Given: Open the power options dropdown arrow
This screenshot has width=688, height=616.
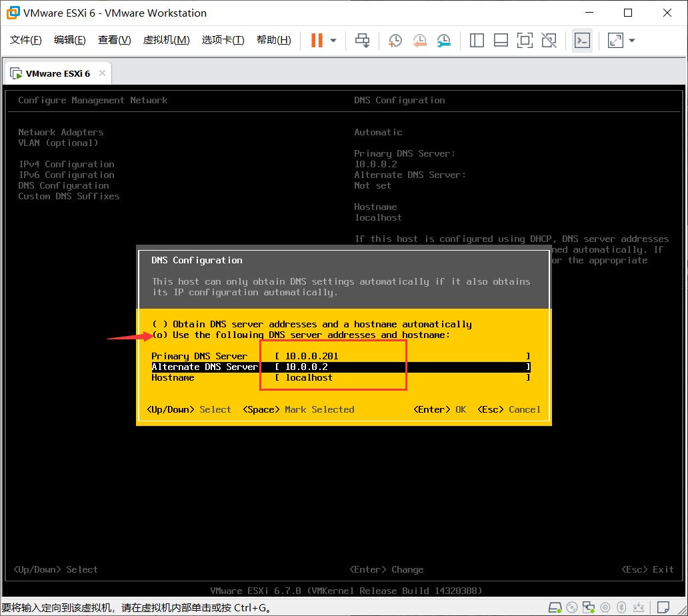Looking at the screenshot, I should pos(333,41).
